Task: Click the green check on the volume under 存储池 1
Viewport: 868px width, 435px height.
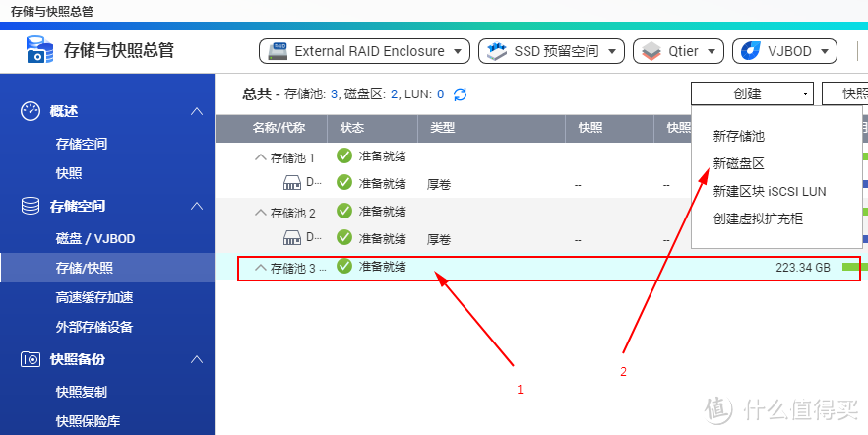Action: point(344,182)
